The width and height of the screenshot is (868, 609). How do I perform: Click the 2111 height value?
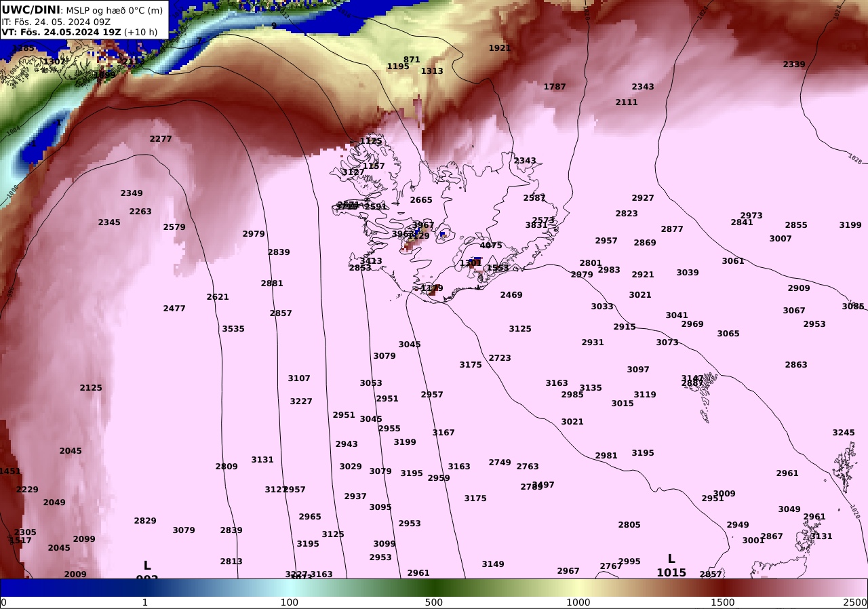point(627,102)
